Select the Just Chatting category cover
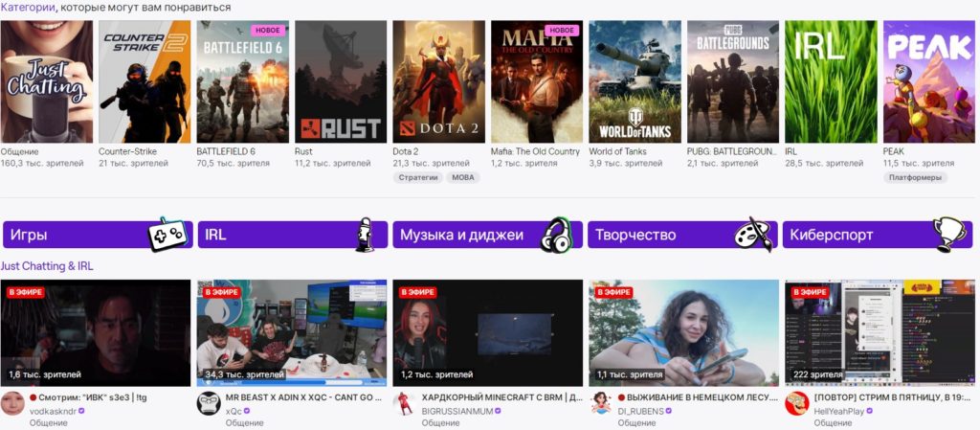The height and width of the screenshot is (430, 980). click(x=46, y=81)
